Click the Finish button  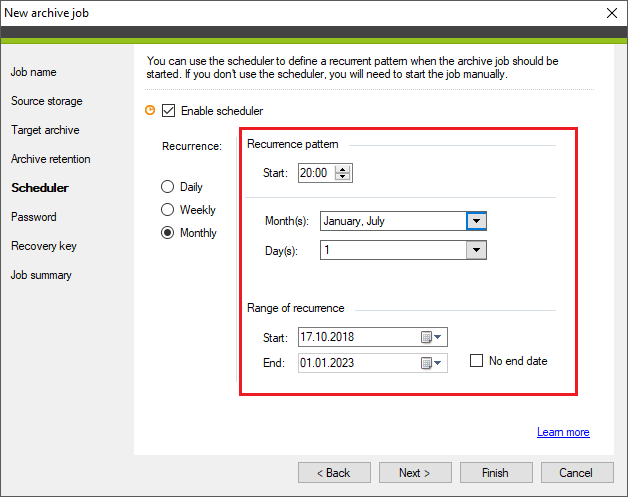(x=496, y=473)
